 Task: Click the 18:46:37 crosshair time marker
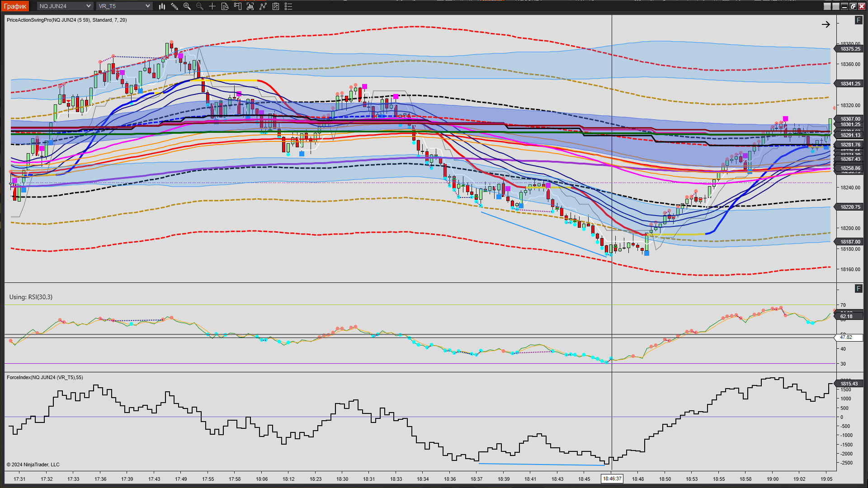[x=612, y=479]
